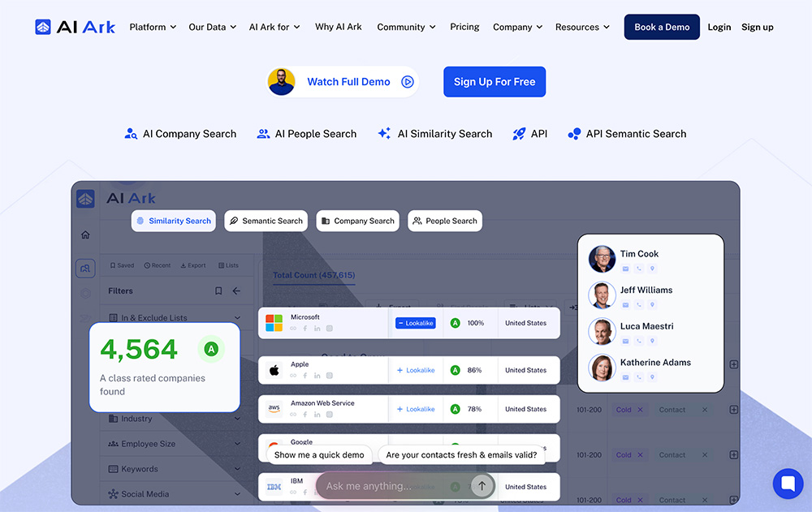The width and height of the screenshot is (812, 512).
Task: Switch to Semantic Search pill
Action: tap(266, 221)
